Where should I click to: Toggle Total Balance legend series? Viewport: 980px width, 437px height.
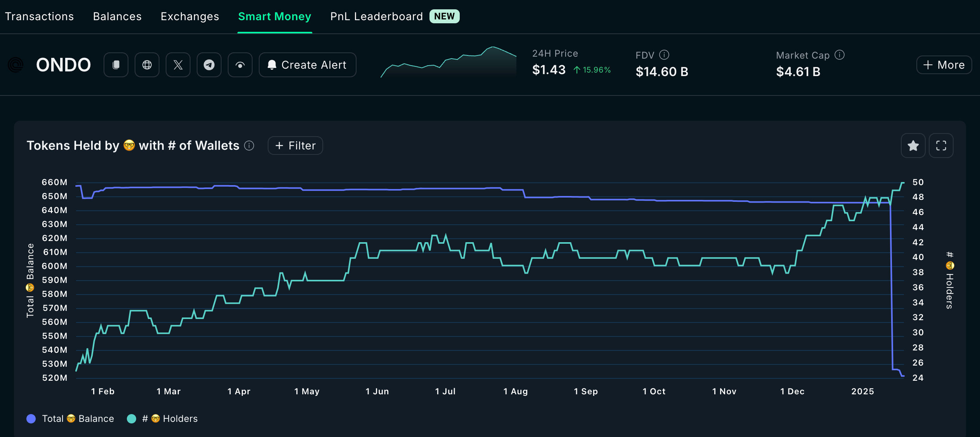coord(70,419)
